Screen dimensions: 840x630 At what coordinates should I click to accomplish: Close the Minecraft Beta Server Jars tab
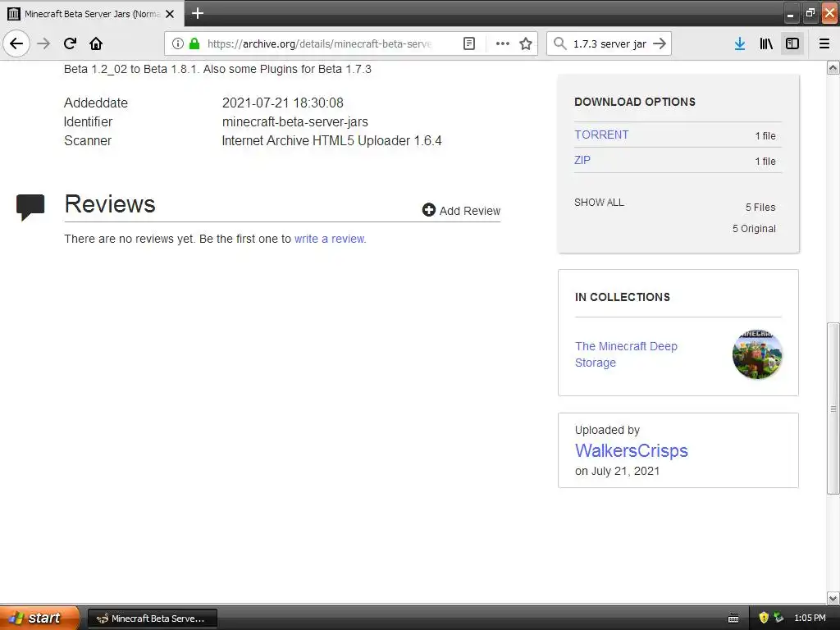[x=170, y=14]
